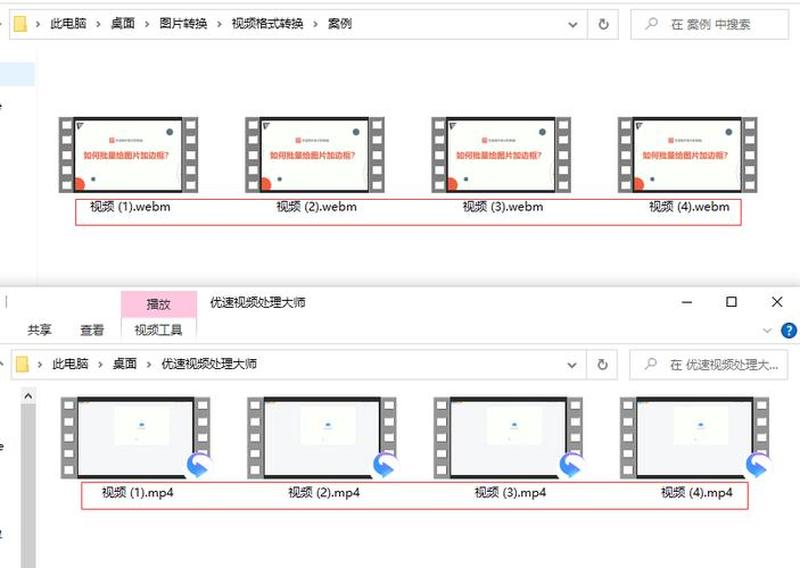Select the 视频 (1).webm thumbnail
Image resolution: width=800 pixels, height=568 pixels.
[129, 155]
